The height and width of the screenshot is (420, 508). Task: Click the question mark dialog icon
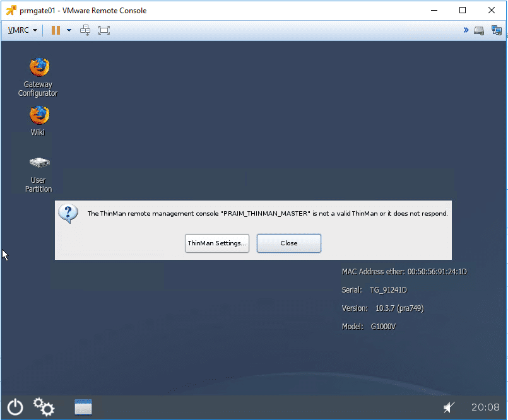click(68, 213)
